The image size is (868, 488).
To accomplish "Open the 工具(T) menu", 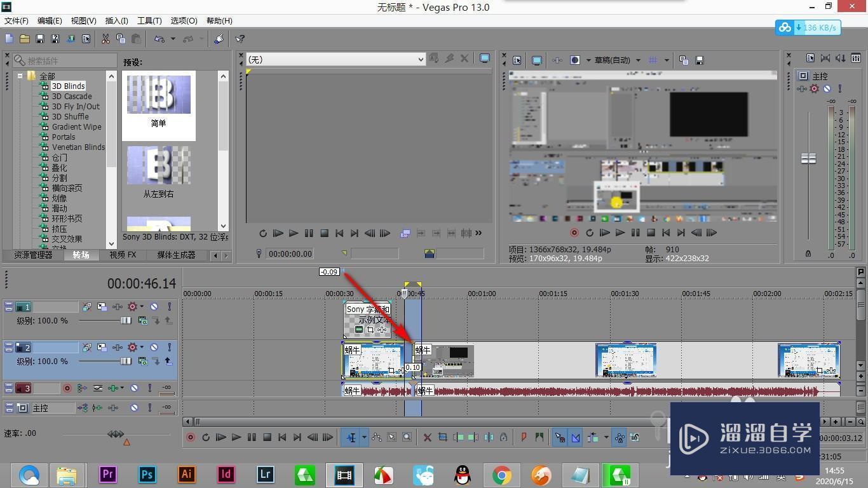I will click(150, 21).
